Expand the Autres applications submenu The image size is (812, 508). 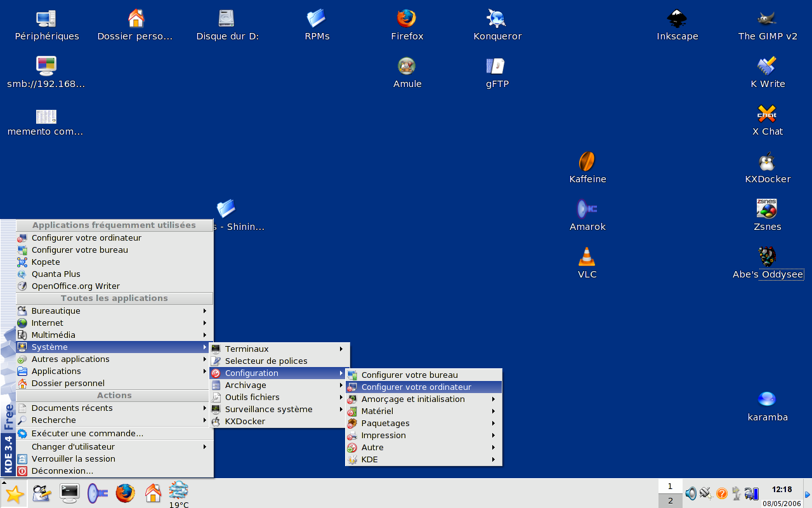[115, 359]
